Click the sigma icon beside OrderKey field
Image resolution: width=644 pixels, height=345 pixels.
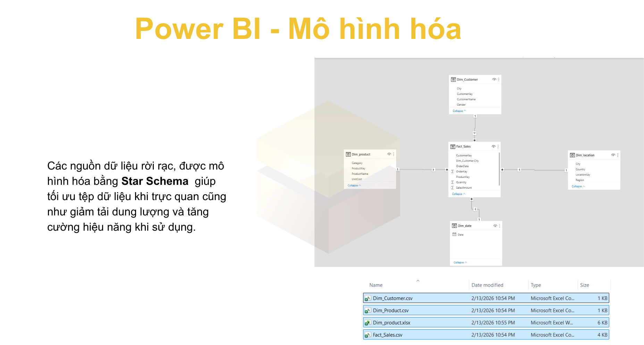tap(453, 172)
